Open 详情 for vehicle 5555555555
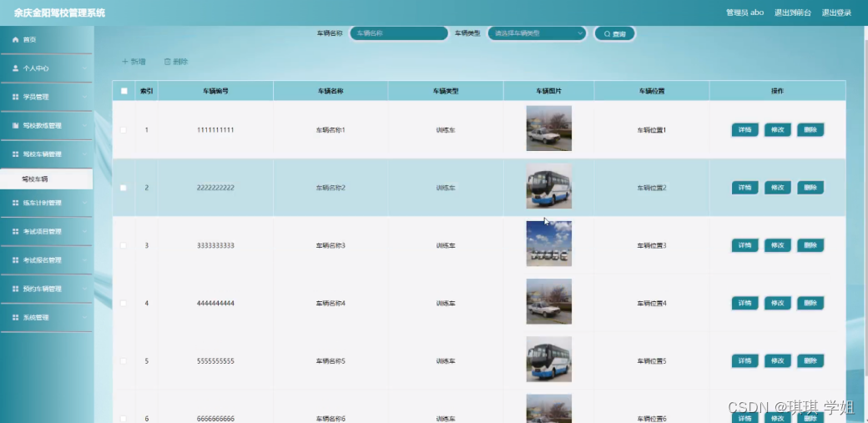Screen dimensions: 868x423 click(744, 361)
